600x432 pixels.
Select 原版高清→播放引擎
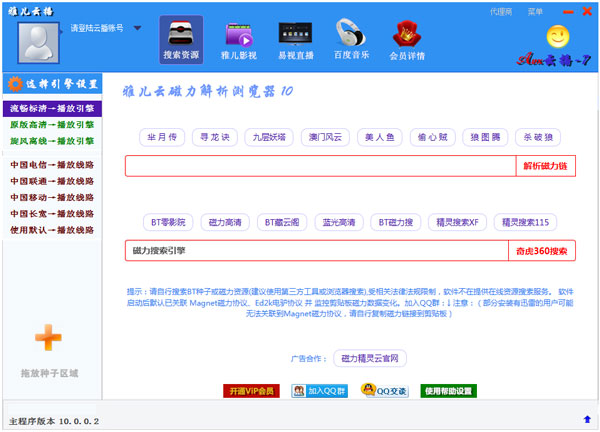(x=52, y=125)
